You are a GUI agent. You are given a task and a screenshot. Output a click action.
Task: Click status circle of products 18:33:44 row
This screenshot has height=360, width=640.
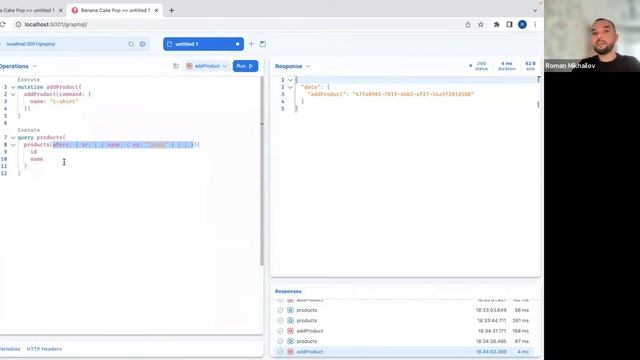280,320
